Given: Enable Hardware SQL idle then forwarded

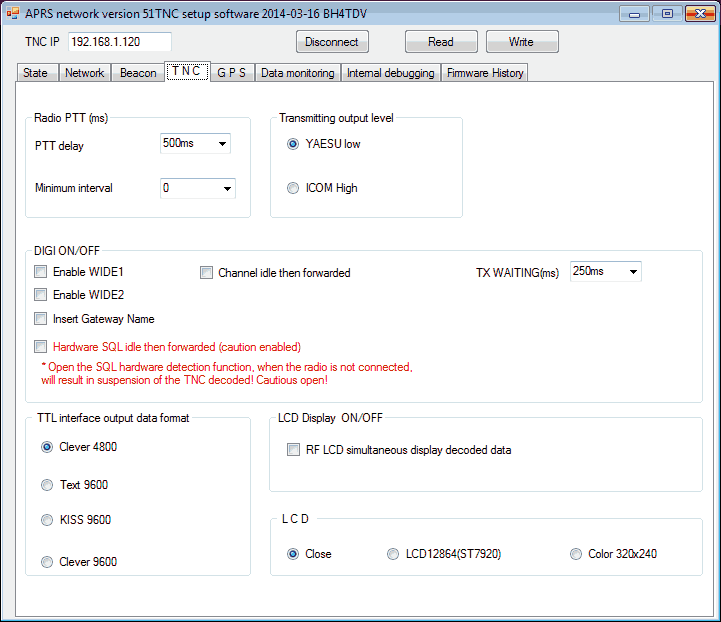Looking at the screenshot, I should [x=41, y=347].
